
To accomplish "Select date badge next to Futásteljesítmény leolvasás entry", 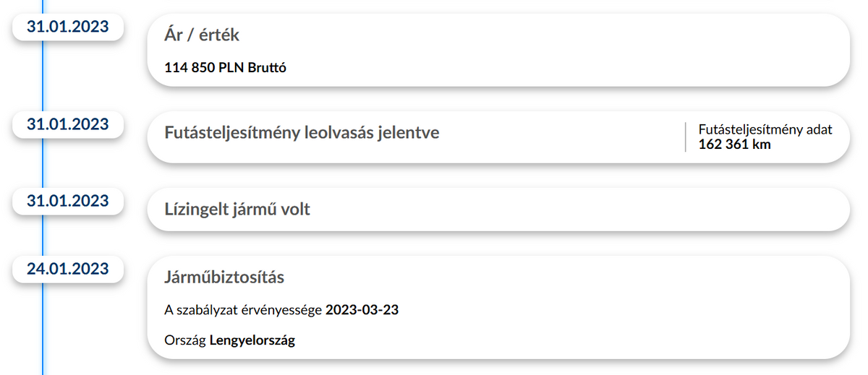I will [67, 124].
